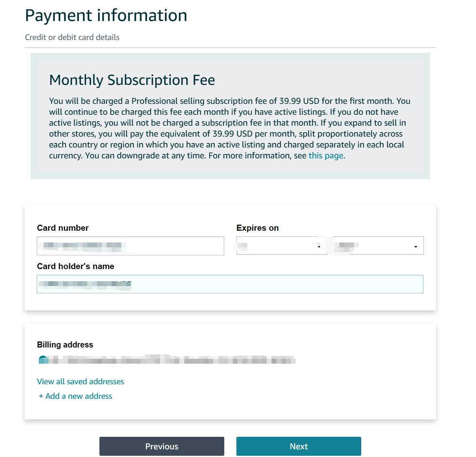Click the 'You can downgrade at any time' sentence

[145, 156]
